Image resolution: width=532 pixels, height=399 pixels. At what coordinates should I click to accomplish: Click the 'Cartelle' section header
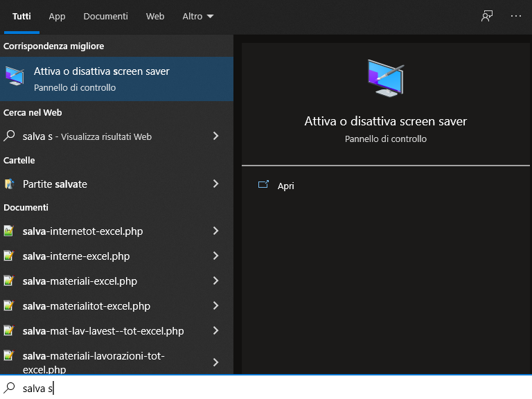pyautogui.click(x=19, y=160)
